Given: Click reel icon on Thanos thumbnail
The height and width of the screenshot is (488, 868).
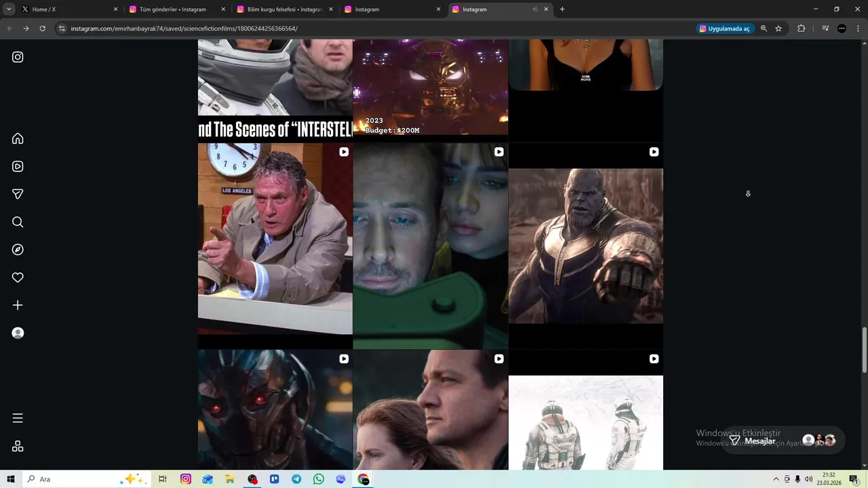Looking at the screenshot, I should click(654, 152).
